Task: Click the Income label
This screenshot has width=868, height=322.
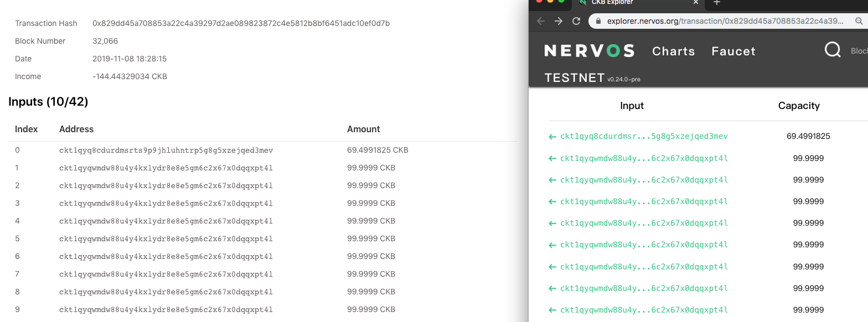Action: point(28,76)
